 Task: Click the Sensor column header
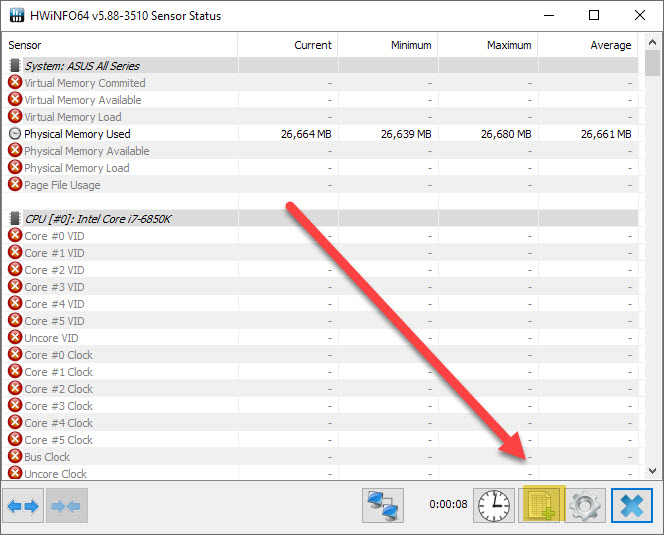pos(120,45)
